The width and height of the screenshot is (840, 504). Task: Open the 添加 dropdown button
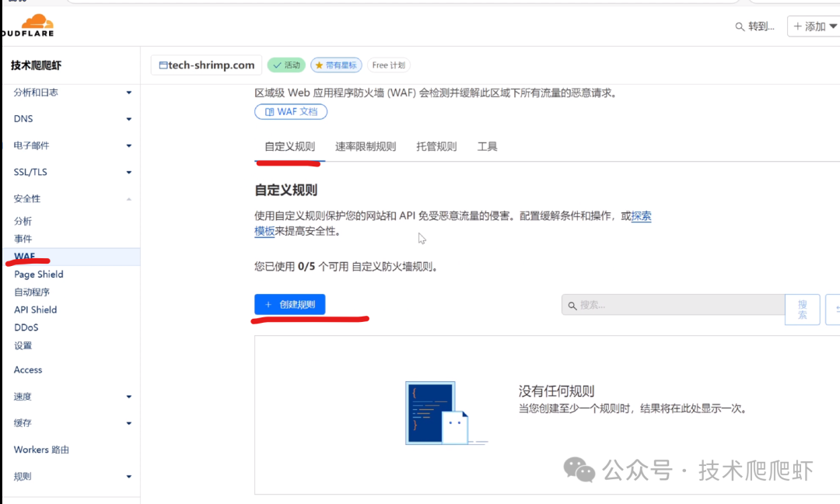tap(814, 26)
